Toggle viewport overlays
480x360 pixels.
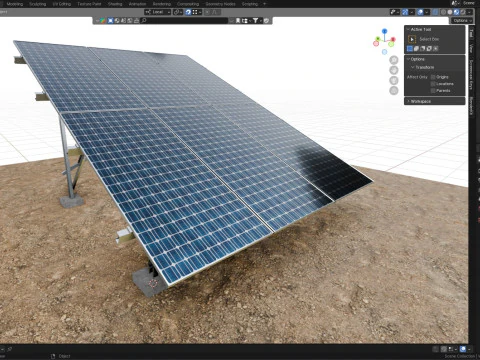pos(420,12)
